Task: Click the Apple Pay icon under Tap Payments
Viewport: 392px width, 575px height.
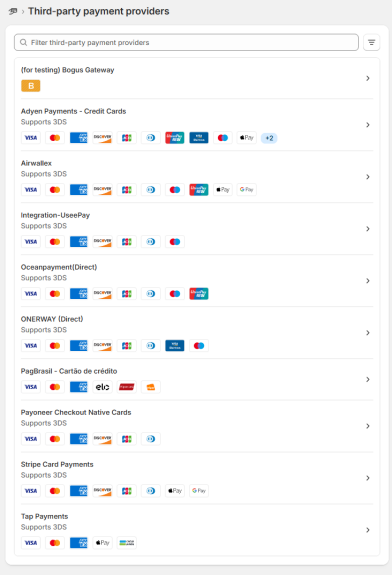Action: 102,543
